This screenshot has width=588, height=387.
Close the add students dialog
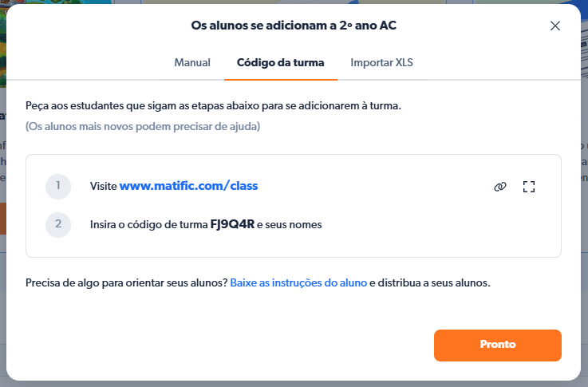tap(555, 26)
